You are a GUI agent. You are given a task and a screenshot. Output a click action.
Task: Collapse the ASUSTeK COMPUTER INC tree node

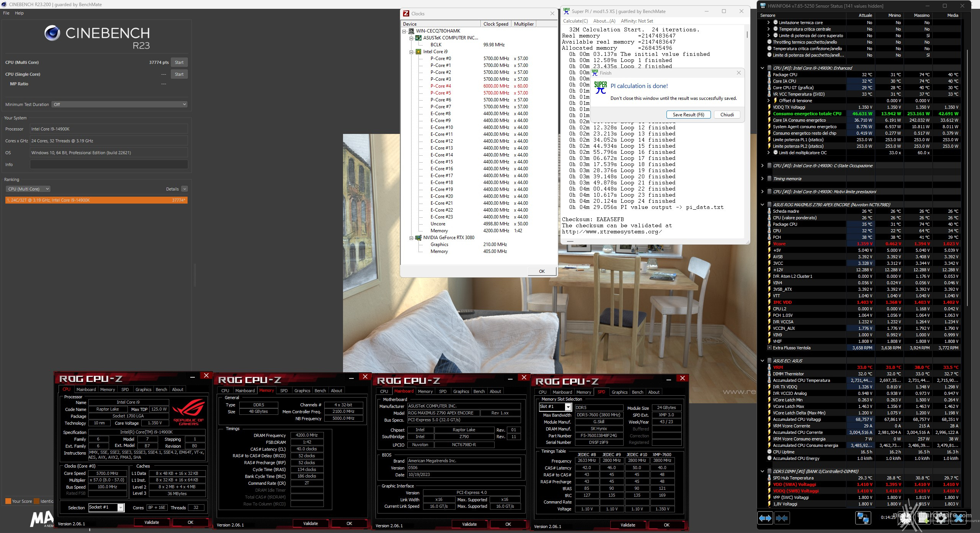coord(412,38)
